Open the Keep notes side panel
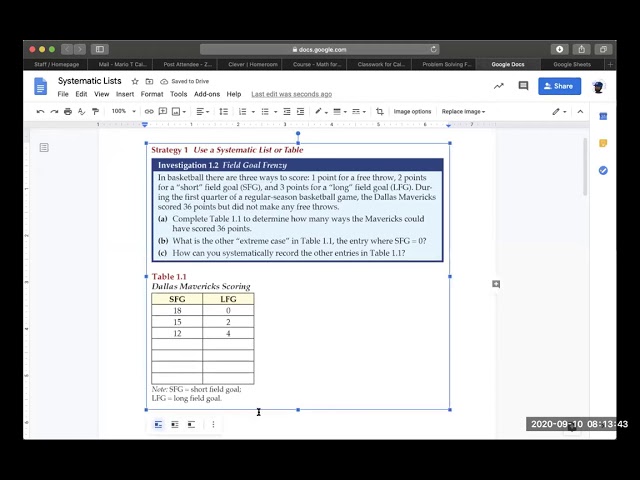The image size is (640, 480). point(603,143)
